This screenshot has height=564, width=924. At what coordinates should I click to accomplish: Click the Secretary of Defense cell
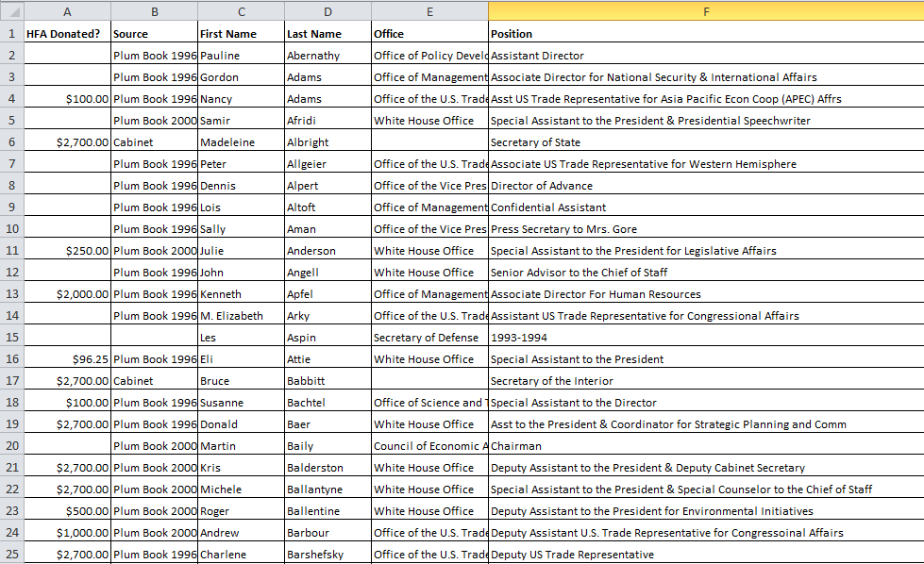(429, 338)
